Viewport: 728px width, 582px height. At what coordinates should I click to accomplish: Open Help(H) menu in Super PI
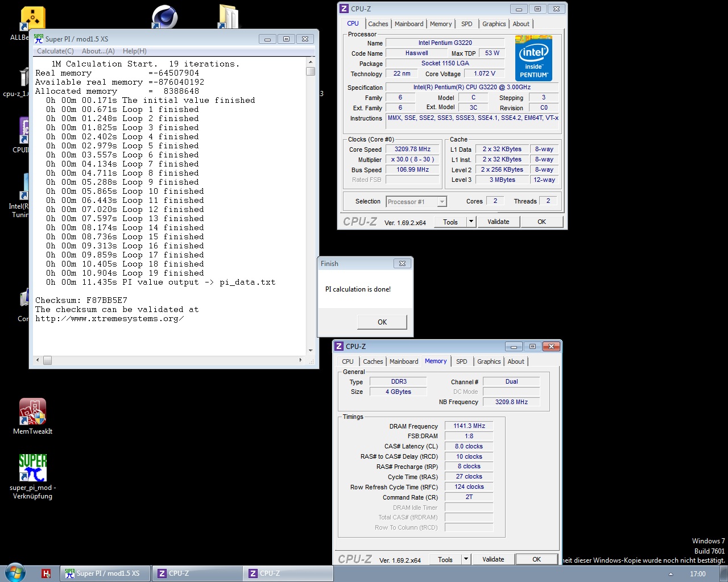[x=134, y=51]
